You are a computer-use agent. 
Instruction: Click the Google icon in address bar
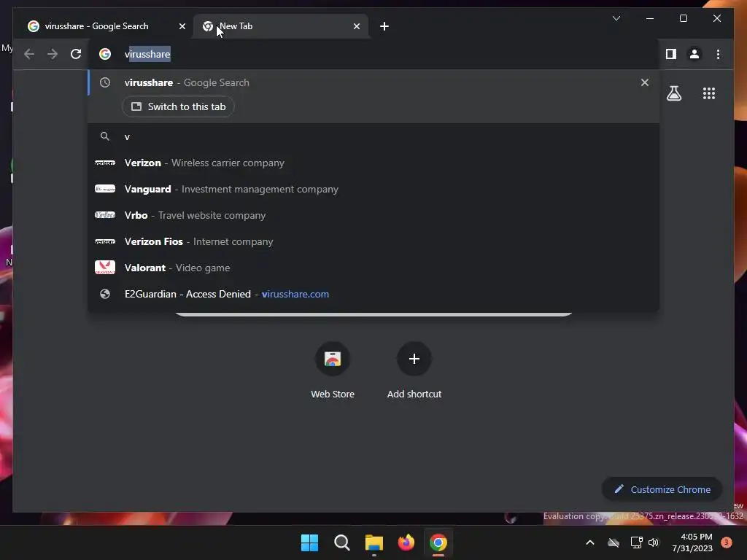(105, 54)
